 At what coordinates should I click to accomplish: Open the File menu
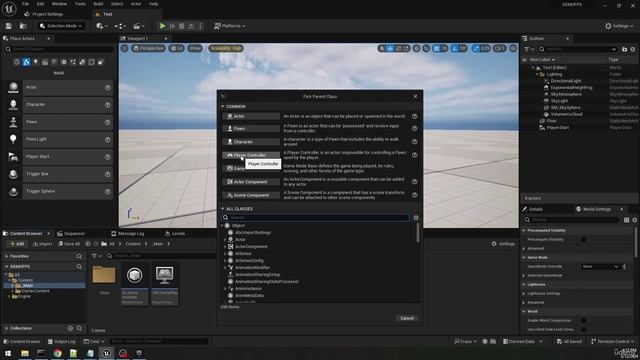pos(25,4)
